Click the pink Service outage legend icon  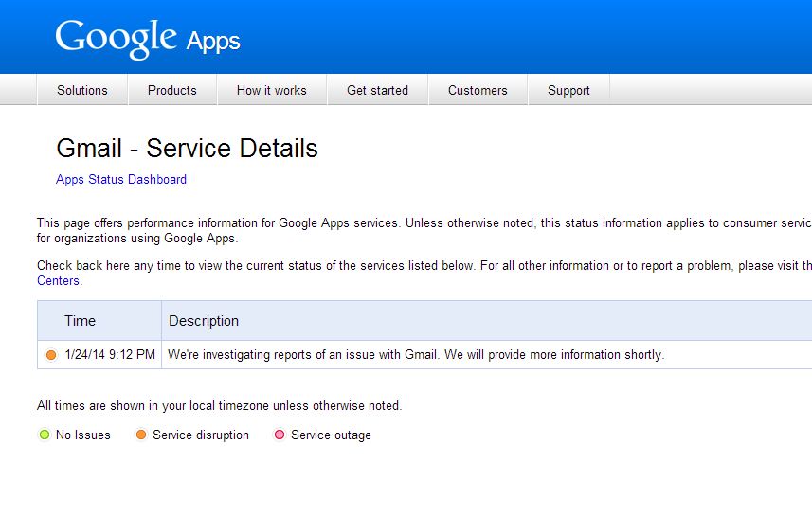pos(280,435)
